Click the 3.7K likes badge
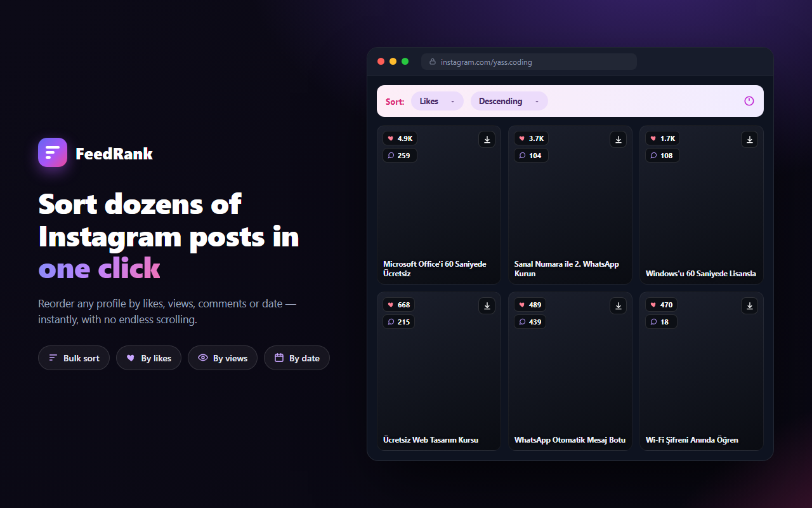 point(531,138)
